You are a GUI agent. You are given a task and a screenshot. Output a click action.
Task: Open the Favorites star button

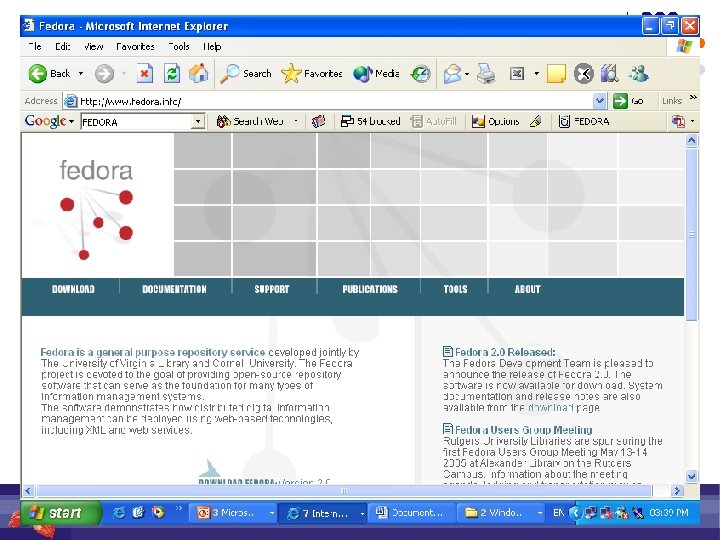click(312, 73)
